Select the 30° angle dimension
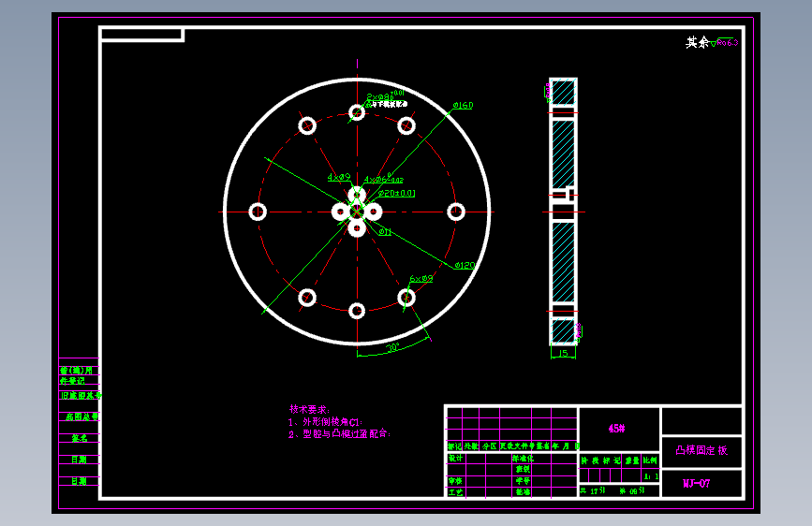 tap(393, 347)
